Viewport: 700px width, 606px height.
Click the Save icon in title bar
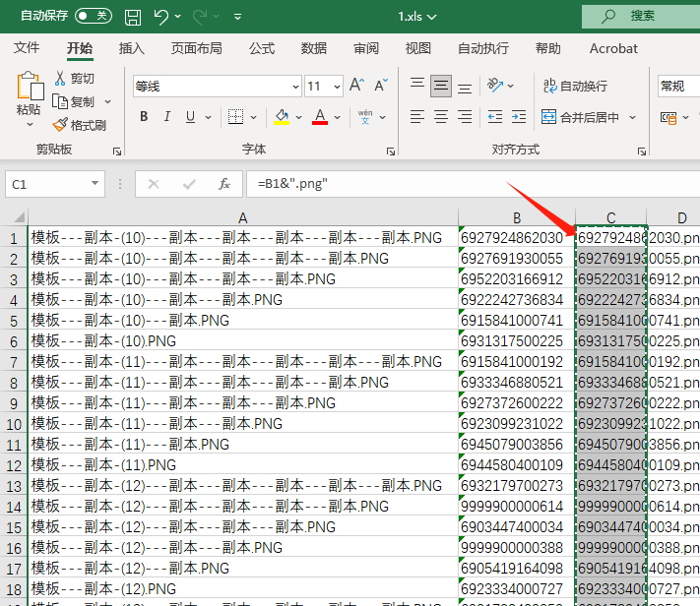[133, 17]
